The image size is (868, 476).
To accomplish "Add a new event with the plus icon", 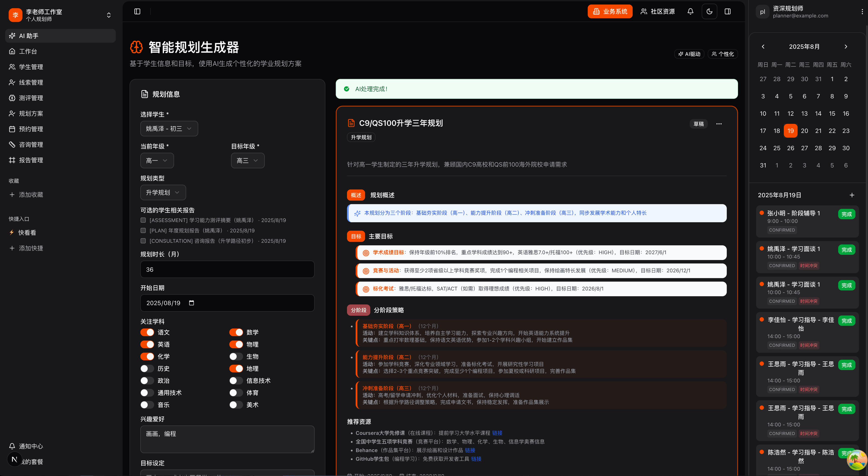I will 852,195.
